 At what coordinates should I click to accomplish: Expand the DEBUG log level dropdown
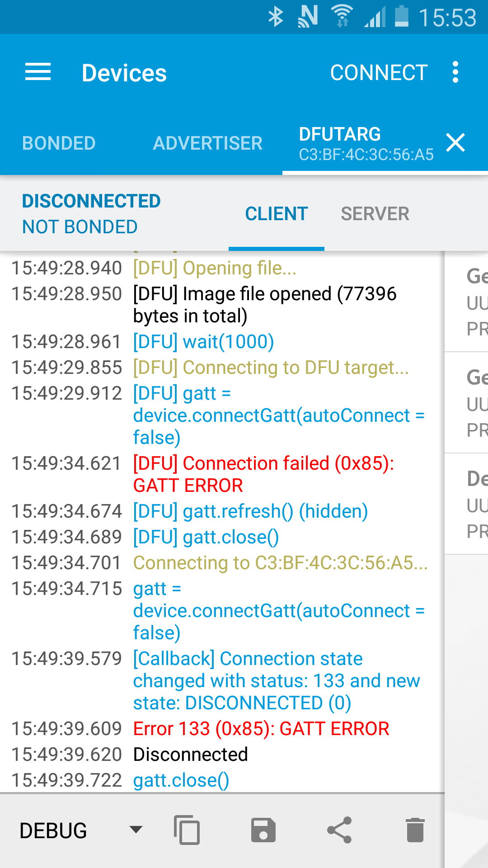click(136, 830)
